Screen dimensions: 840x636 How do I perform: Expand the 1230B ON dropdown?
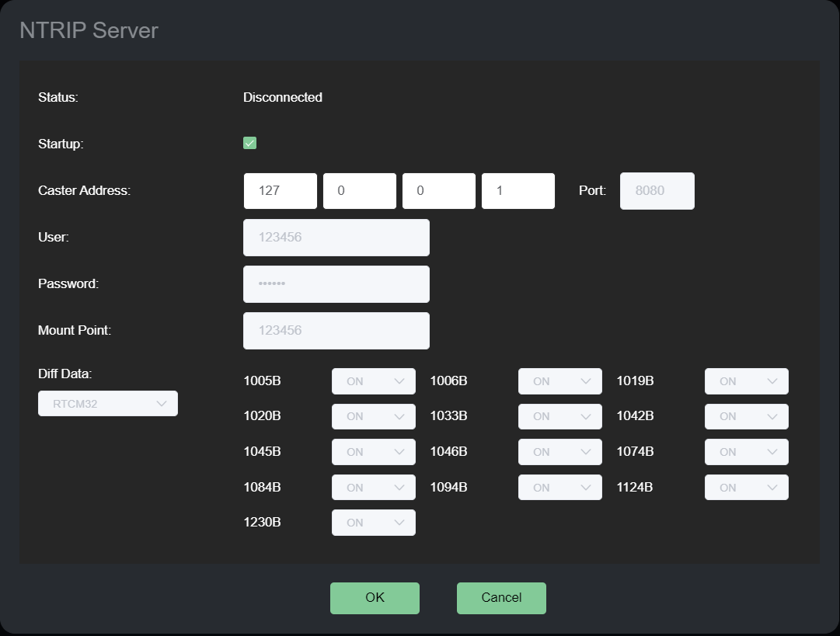(x=373, y=523)
